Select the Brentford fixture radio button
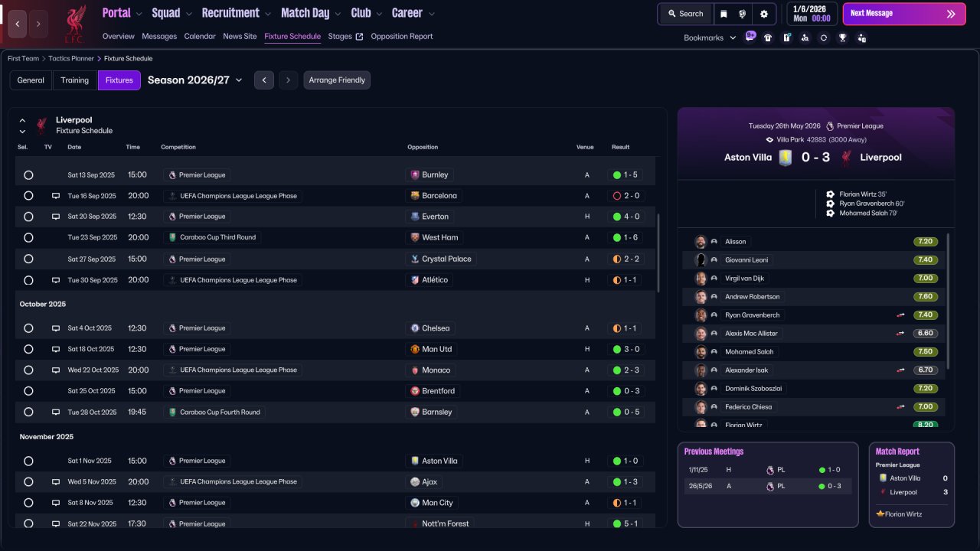 click(28, 391)
